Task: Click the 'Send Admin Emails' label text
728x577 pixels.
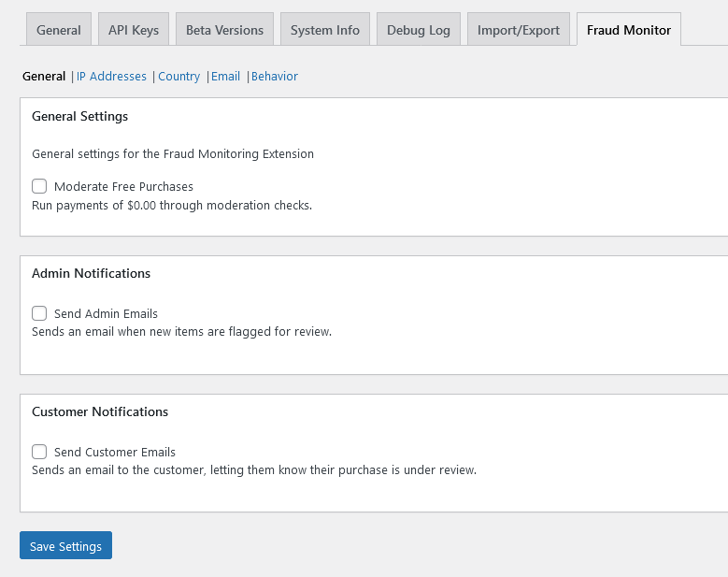Action: pos(106,314)
